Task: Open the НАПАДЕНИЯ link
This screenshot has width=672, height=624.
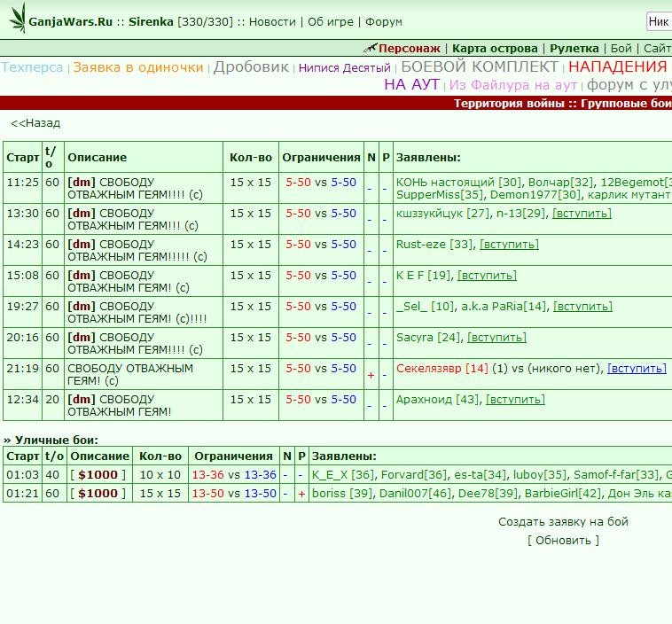Action: click(x=618, y=66)
